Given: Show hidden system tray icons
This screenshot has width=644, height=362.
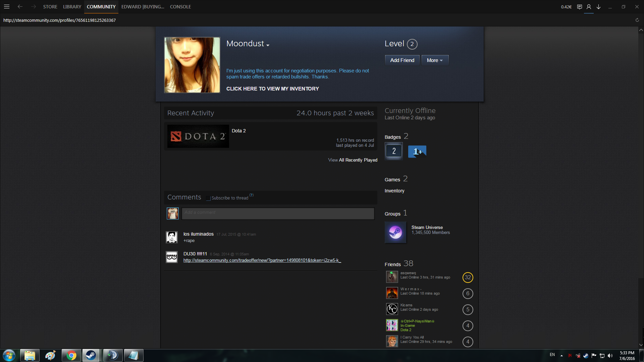Looking at the screenshot, I should point(561,355).
